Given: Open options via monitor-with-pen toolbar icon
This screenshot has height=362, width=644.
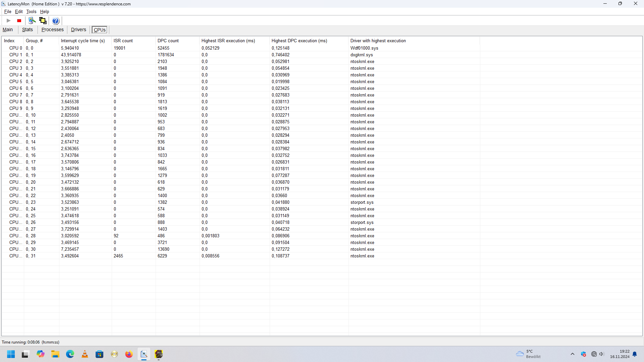Looking at the screenshot, I should click(32, 21).
